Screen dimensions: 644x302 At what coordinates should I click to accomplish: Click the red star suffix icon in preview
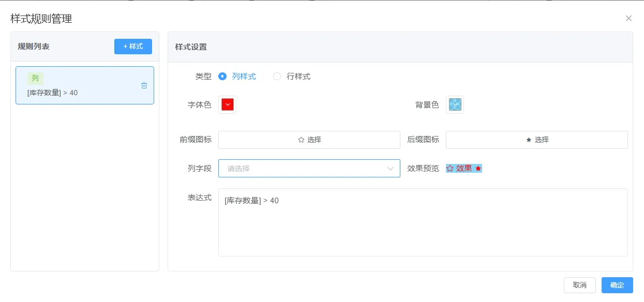[x=478, y=168]
